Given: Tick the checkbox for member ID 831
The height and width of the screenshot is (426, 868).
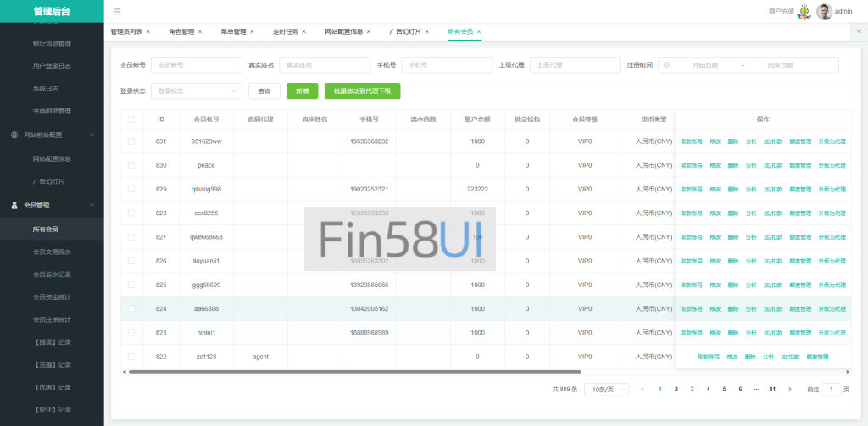Looking at the screenshot, I should click(x=131, y=141).
